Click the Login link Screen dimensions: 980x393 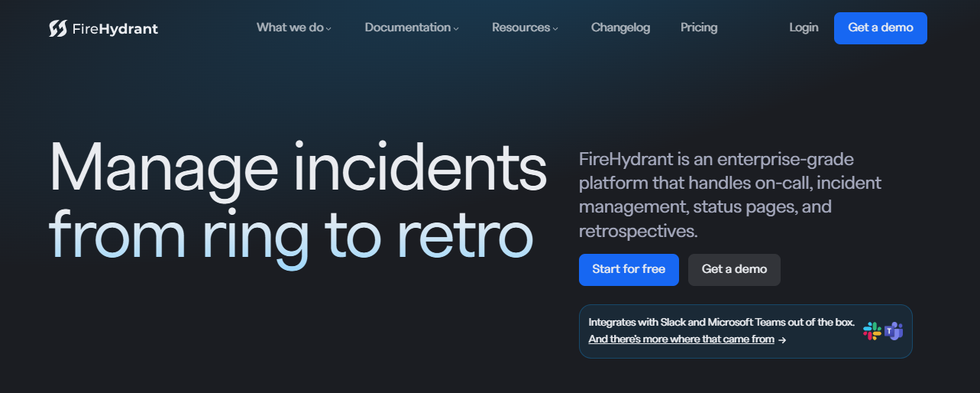click(804, 28)
